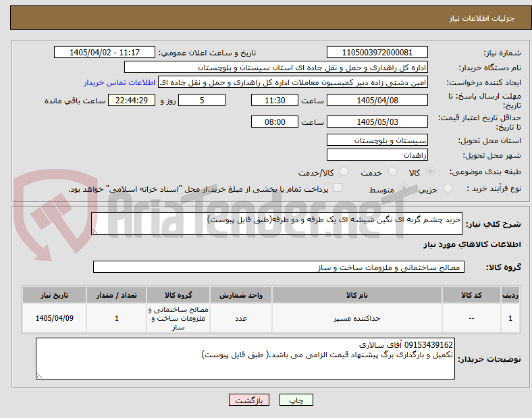Click the remaining days field showing 5
Image resolution: width=532 pixels, height=418 pixels.
click(x=202, y=100)
